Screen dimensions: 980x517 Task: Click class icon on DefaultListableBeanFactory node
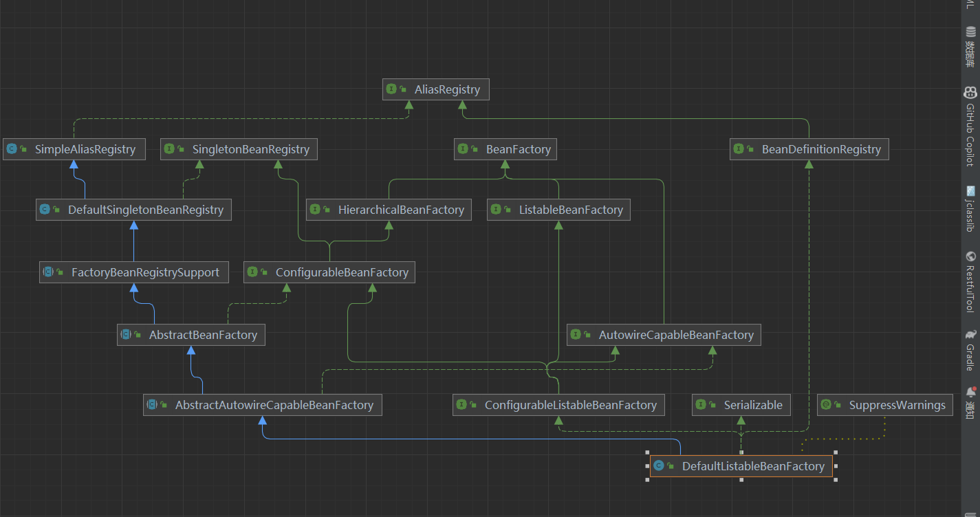tap(659, 466)
